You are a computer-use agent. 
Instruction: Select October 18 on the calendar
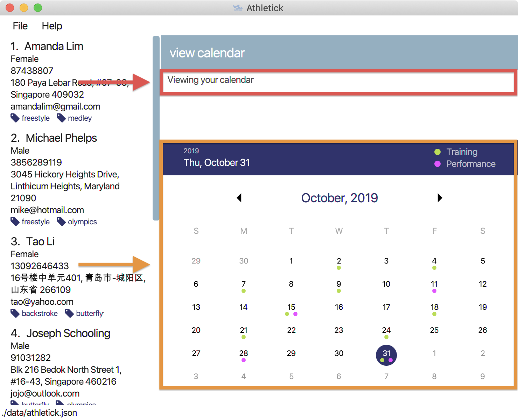pyautogui.click(x=434, y=307)
